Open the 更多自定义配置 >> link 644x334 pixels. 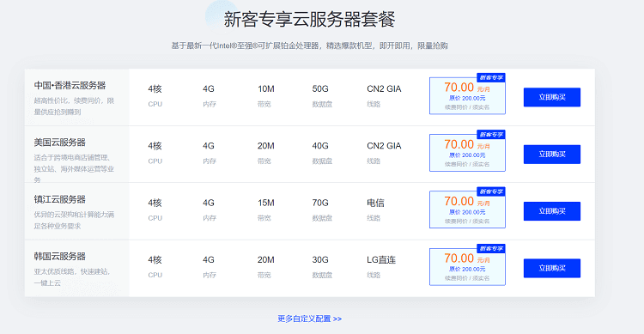309,319
